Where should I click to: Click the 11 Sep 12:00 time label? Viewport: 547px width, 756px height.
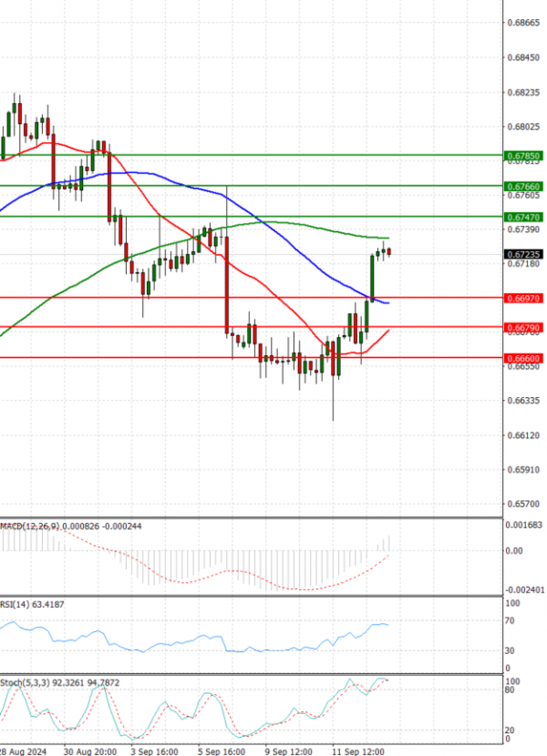coord(358,751)
